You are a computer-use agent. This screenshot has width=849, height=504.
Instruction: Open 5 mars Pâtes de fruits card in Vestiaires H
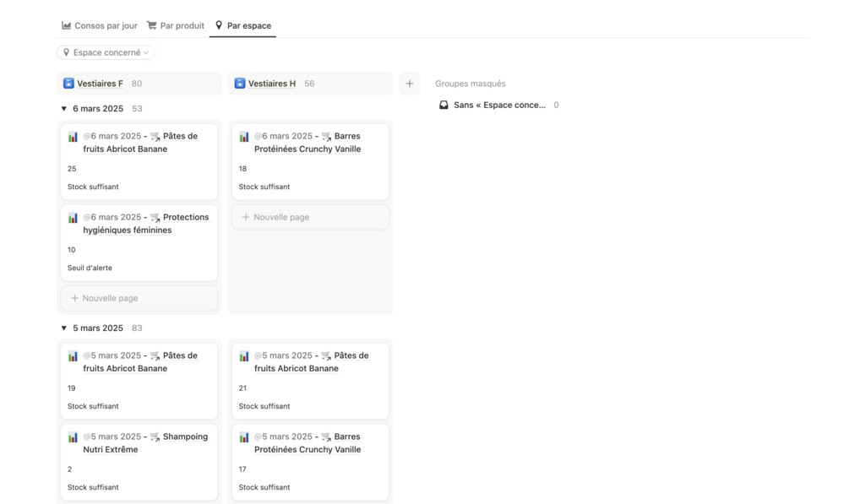[310, 381]
